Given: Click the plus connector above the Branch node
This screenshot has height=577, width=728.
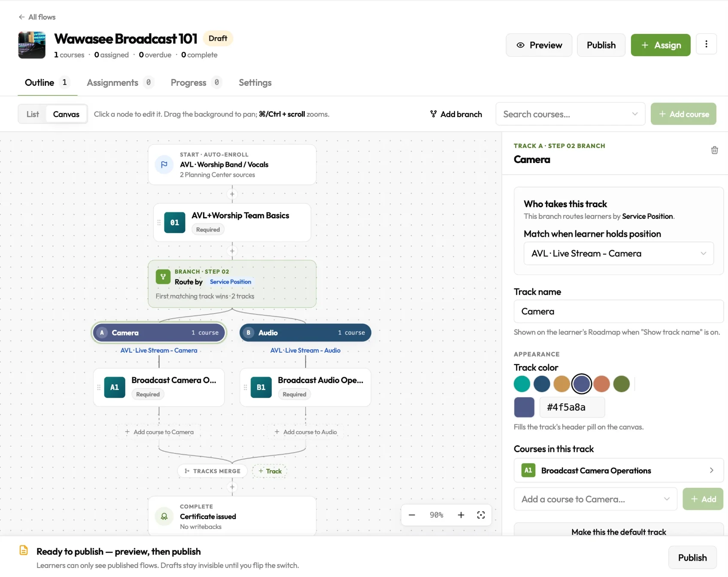Looking at the screenshot, I should coord(232,251).
